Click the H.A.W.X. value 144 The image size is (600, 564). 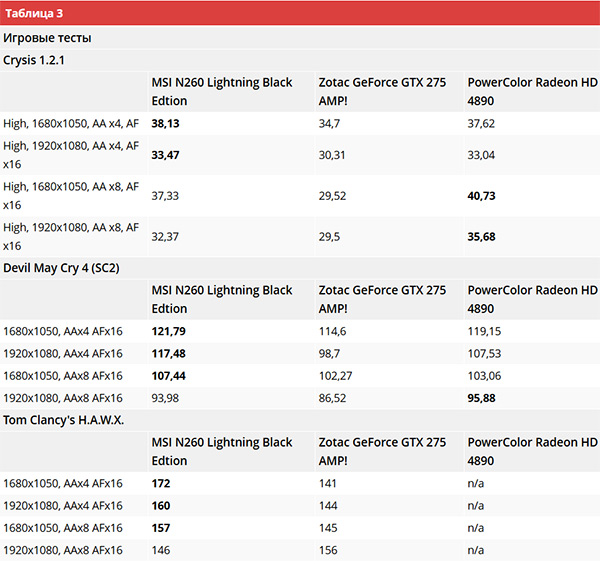coord(328,505)
